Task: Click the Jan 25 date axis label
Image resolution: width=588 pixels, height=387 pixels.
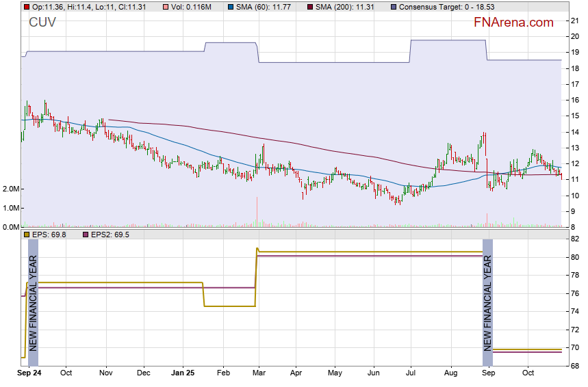Action: click(x=183, y=374)
